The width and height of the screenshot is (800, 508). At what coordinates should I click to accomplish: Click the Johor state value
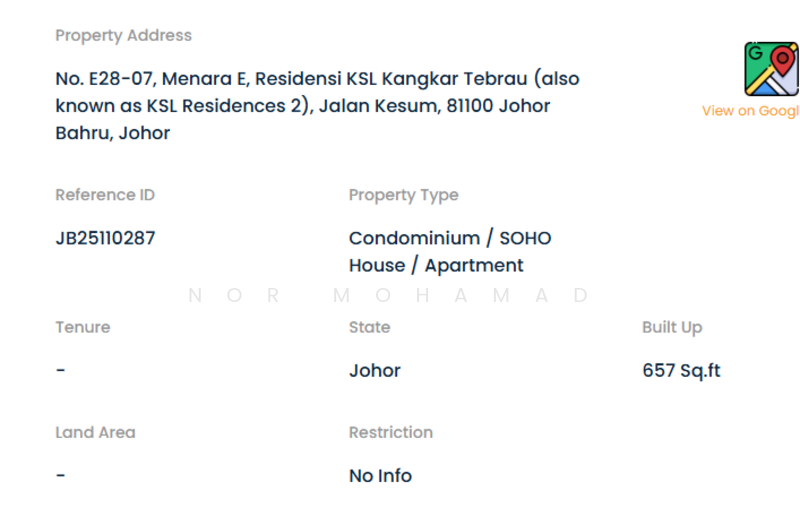click(374, 370)
